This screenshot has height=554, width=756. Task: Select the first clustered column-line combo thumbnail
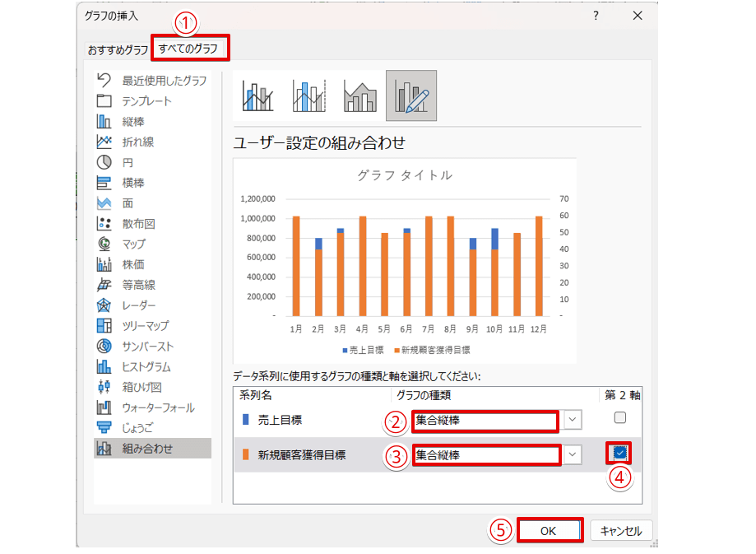pos(257,96)
